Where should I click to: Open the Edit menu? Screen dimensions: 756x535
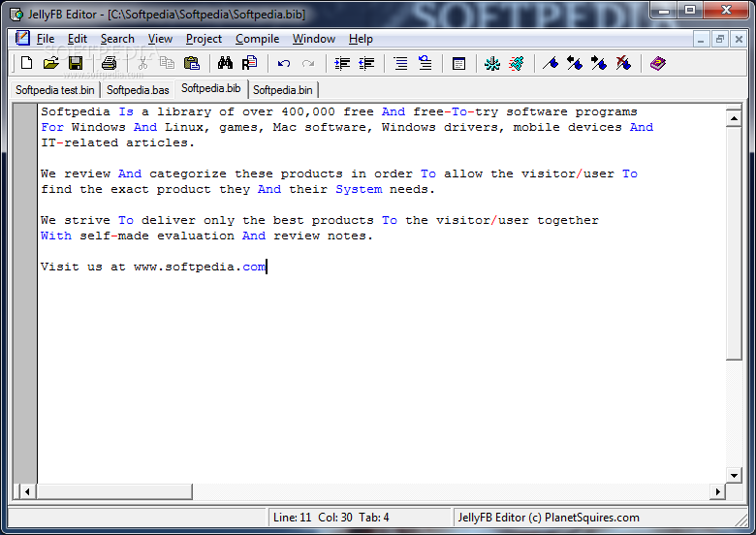(x=78, y=39)
